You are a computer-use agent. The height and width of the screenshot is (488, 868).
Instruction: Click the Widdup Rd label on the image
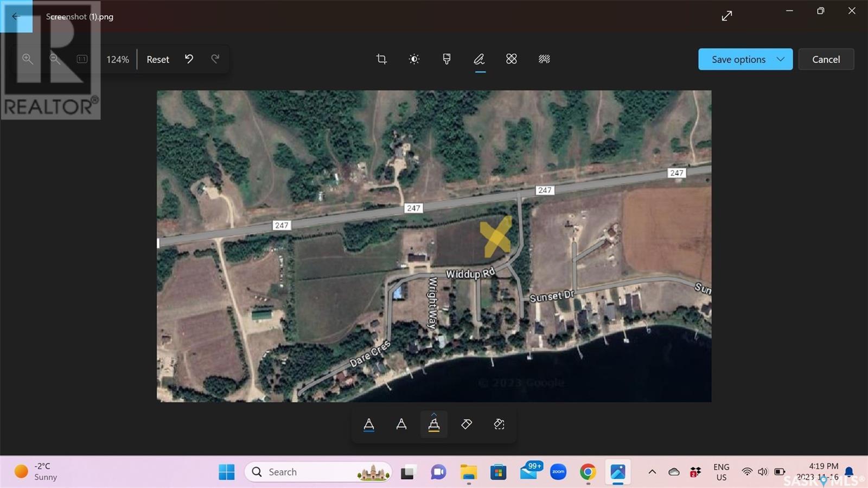tap(470, 273)
